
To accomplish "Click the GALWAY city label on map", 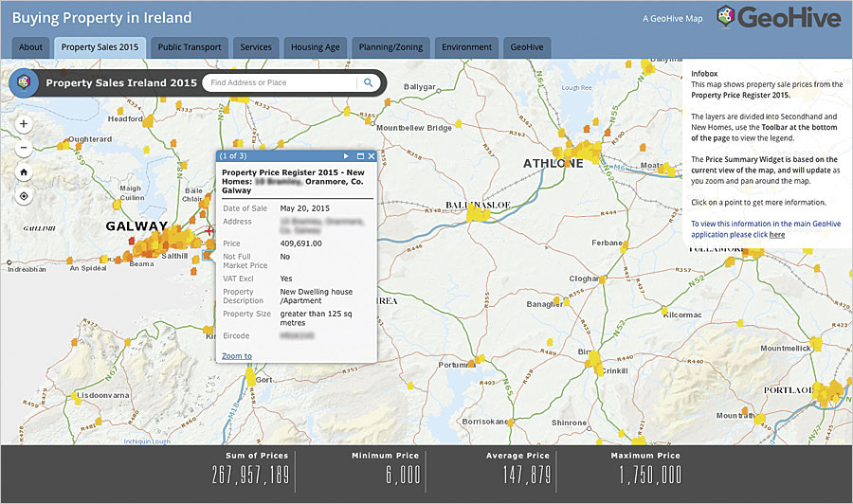I will 136,226.
